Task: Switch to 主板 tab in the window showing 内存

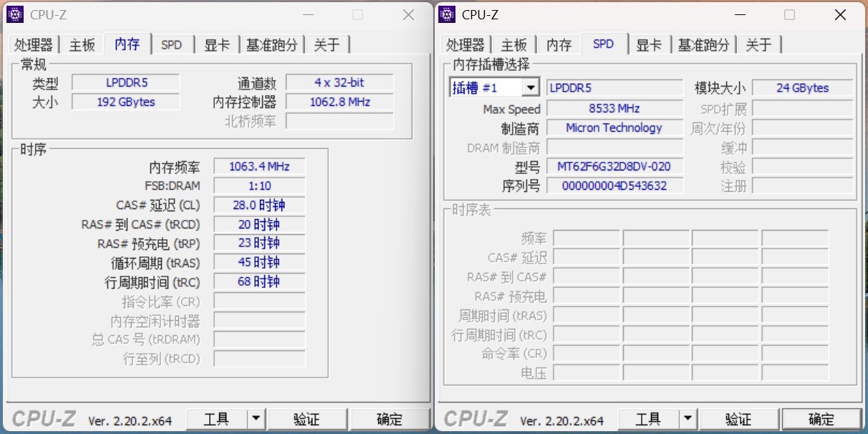Action: 82,45
